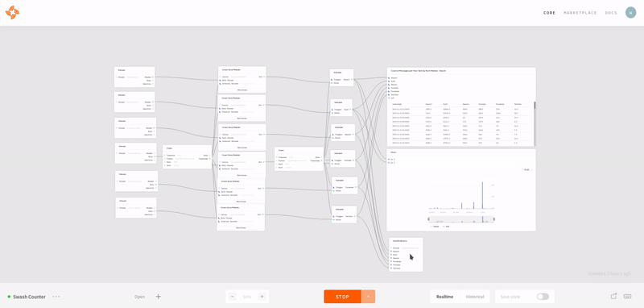Click the second input port of the Chart module
Viewport: 644px width, 308px height.
[x=389, y=163]
